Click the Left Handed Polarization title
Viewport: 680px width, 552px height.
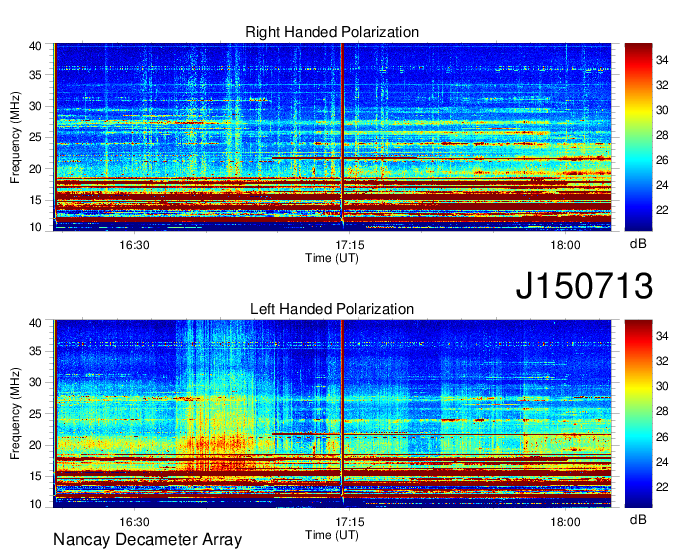point(332,309)
